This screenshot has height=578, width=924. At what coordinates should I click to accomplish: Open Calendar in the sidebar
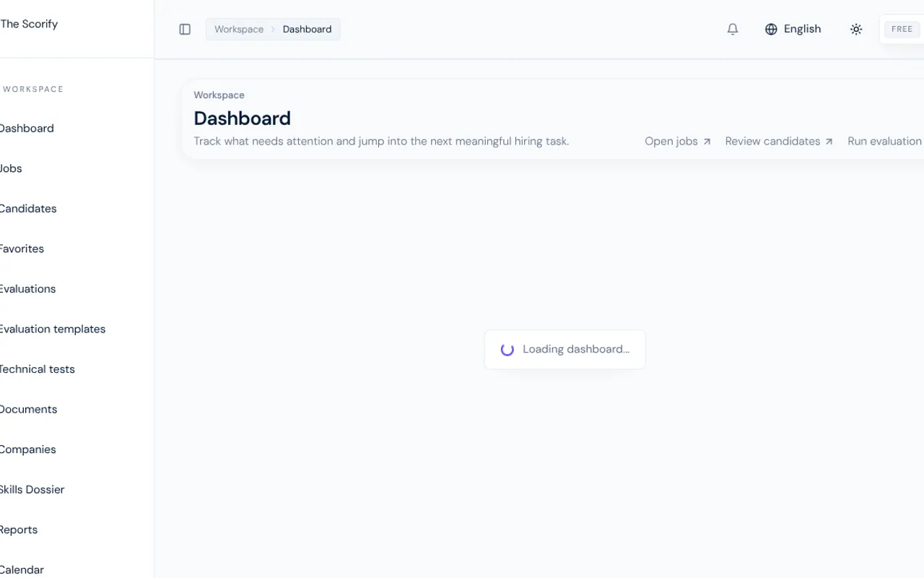[22, 569]
